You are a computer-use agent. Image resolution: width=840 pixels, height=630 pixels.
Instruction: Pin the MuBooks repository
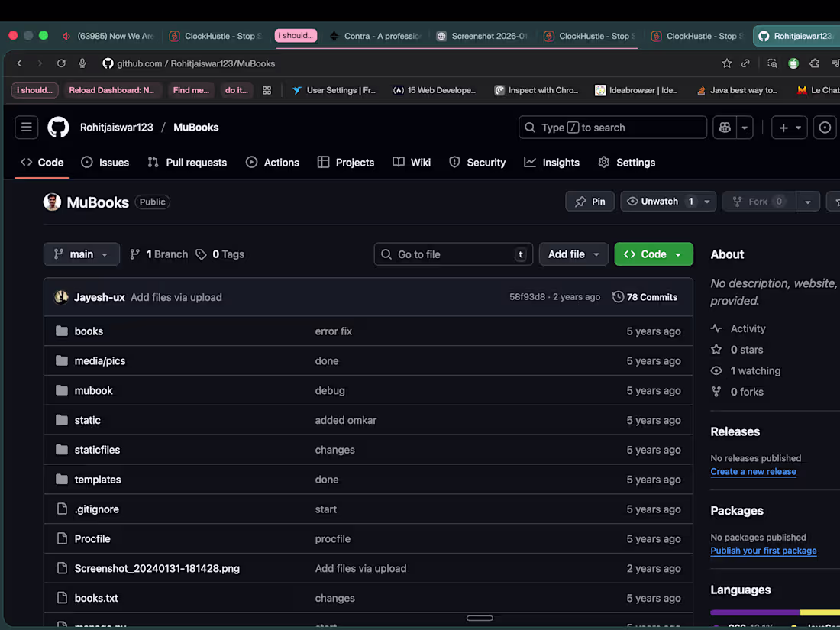590,202
